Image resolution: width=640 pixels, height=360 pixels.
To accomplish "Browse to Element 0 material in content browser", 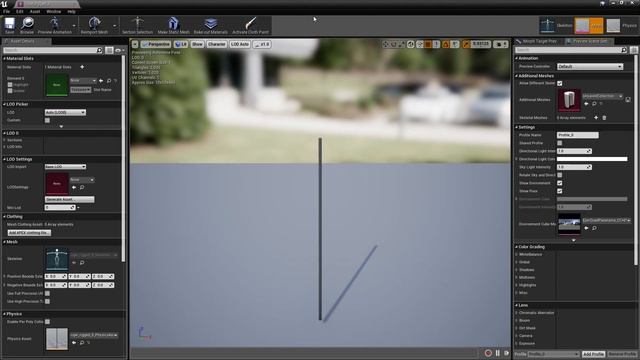I will tap(109, 81).
